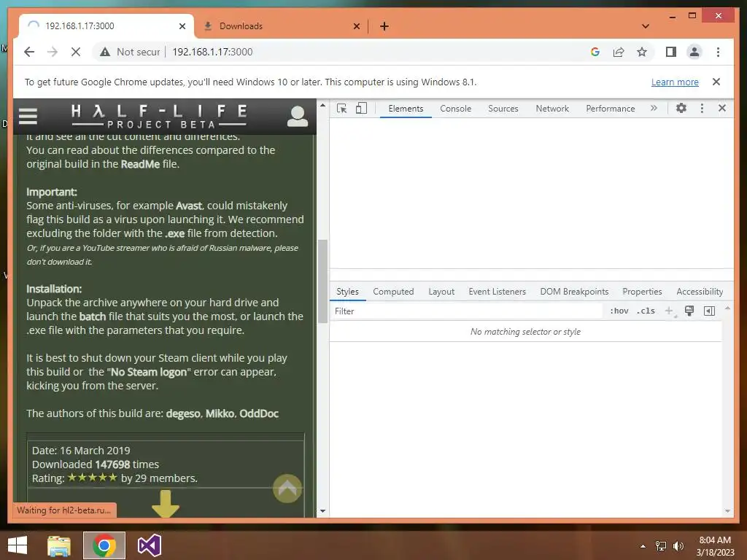Open Visual Studio from the taskbar
This screenshot has height=560, width=747.
(149, 545)
